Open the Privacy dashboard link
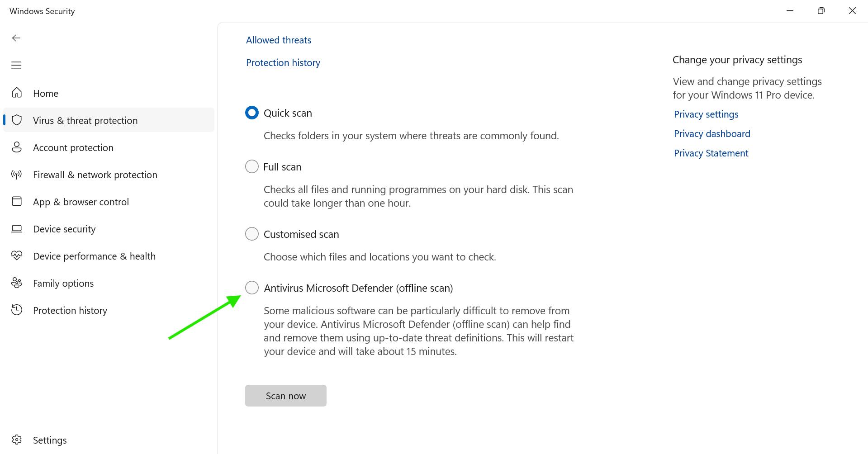This screenshot has width=868, height=454. pos(712,133)
